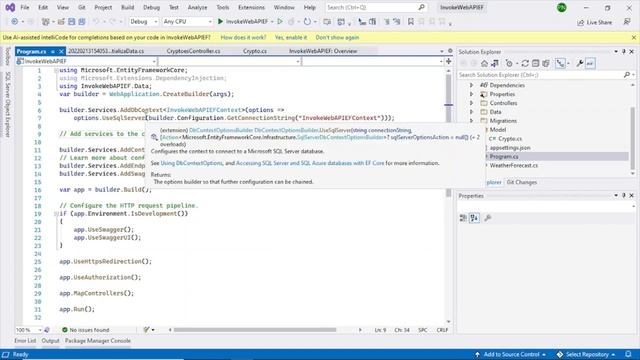Image resolution: width=640 pixels, height=360 pixels.
Task: Click Sync/Refresh icon in Solution Explorer
Action: [x=525, y=63]
